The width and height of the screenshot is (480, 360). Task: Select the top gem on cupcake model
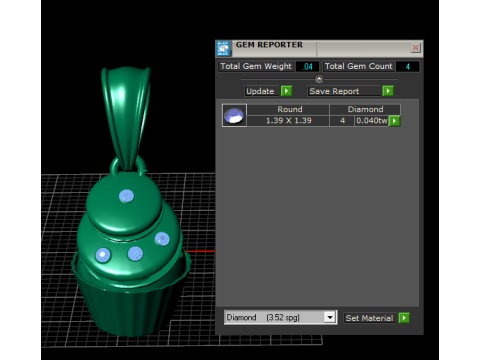click(x=127, y=196)
